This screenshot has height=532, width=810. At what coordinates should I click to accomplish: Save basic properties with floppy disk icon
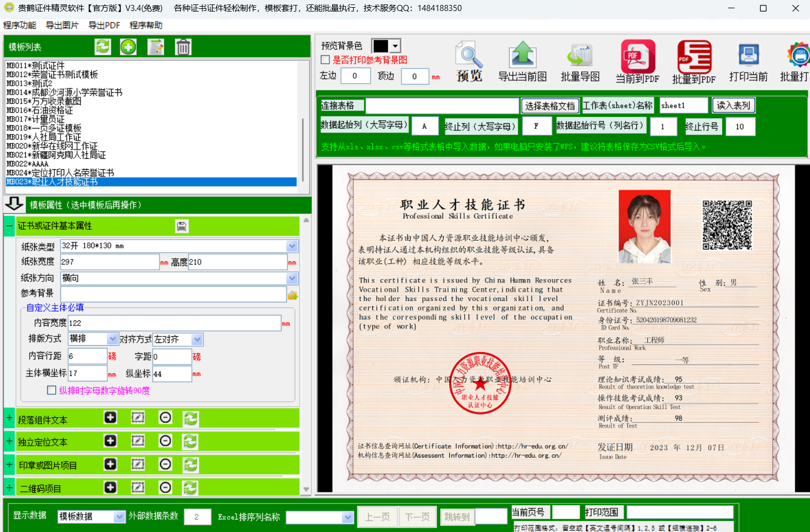click(181, 226)
